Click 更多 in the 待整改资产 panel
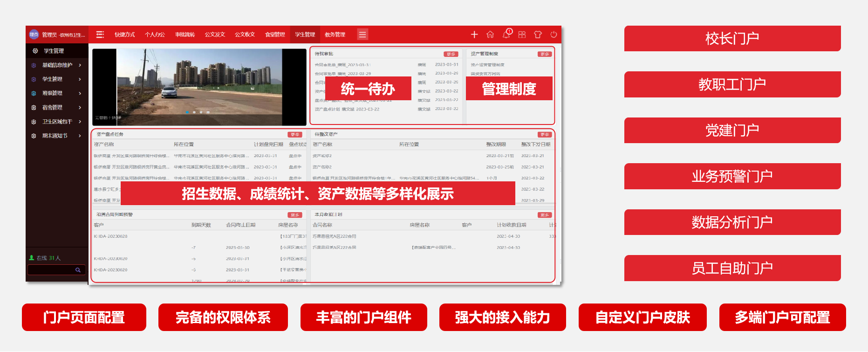The height and width of the screenshot is (352, 868). coord(544,135)
